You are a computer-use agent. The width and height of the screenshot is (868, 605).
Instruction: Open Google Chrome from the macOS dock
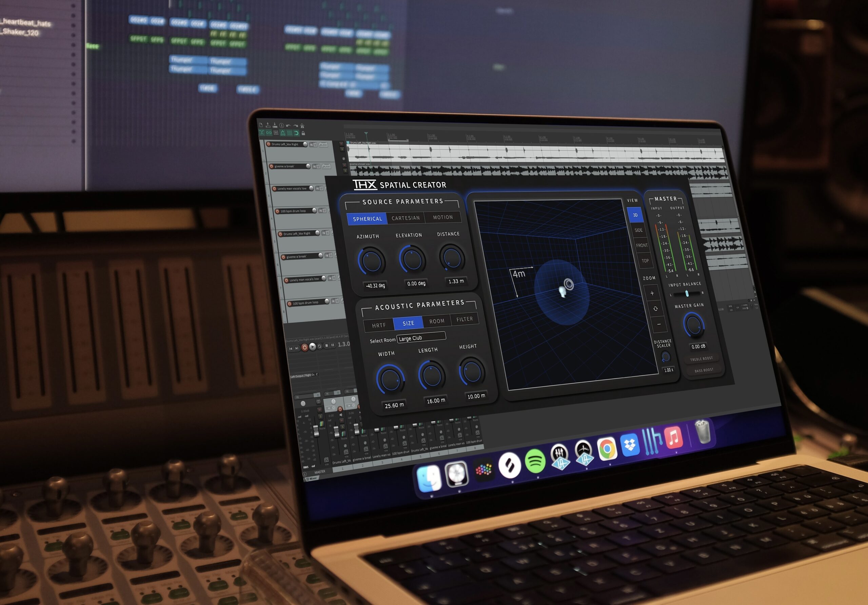coord(607,449)
